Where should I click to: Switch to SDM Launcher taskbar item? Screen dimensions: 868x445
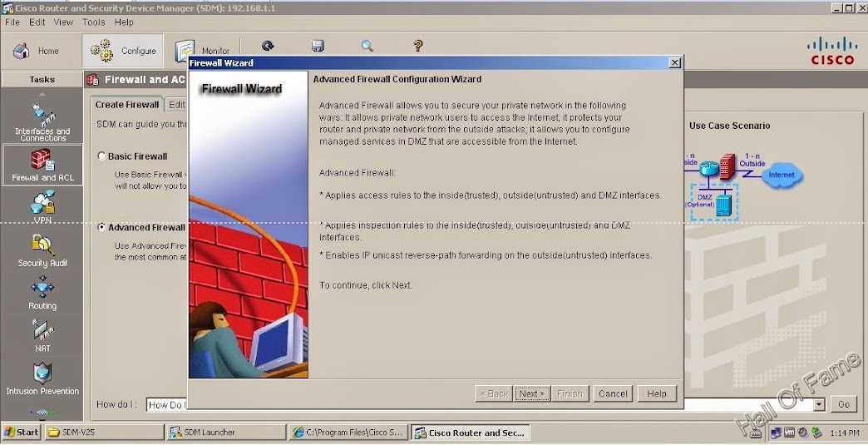point(226,433)
